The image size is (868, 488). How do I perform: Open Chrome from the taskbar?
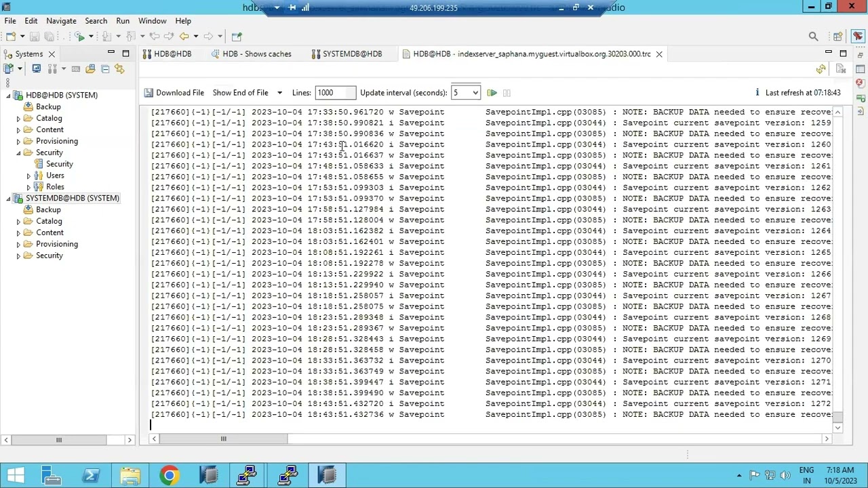170,475
